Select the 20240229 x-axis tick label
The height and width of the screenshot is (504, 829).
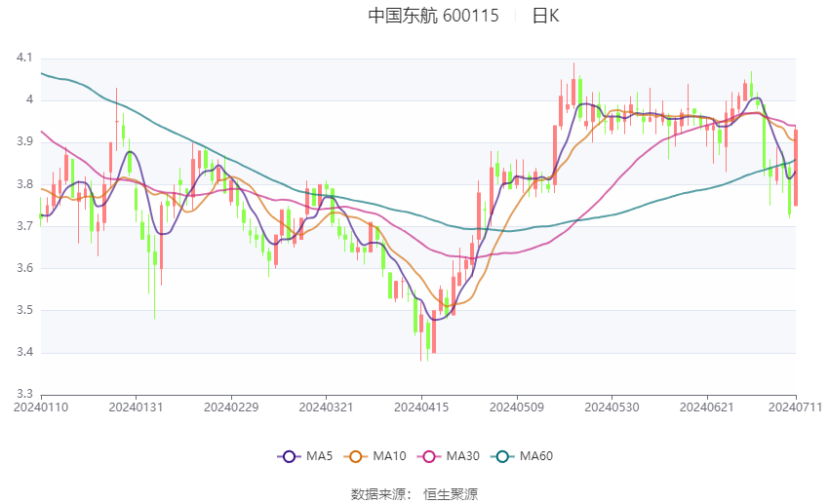tap(231, 406)
